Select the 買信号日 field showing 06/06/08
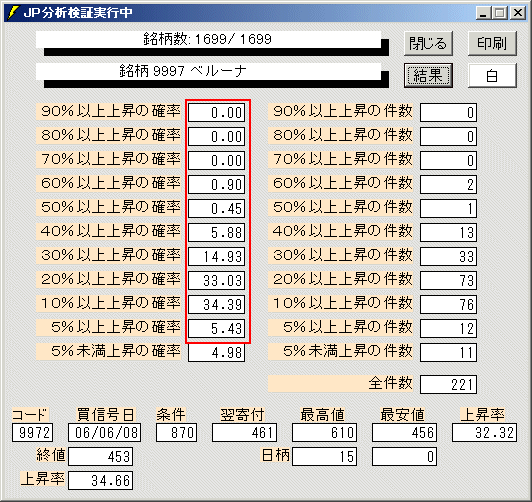The width and height of the screenshot is (532, 502). (x=104, y=432)
